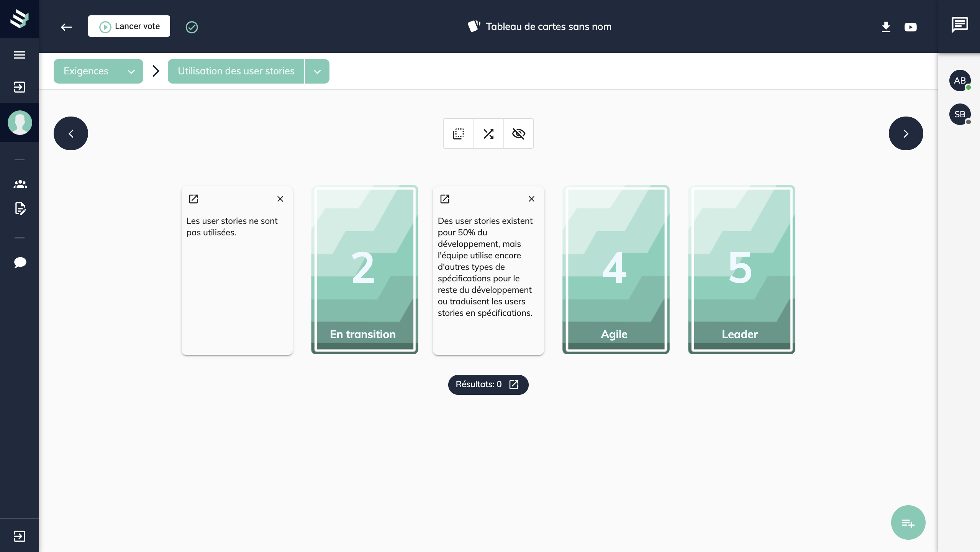
Task: Open the user profile avatar
Action: pos(20,123)
